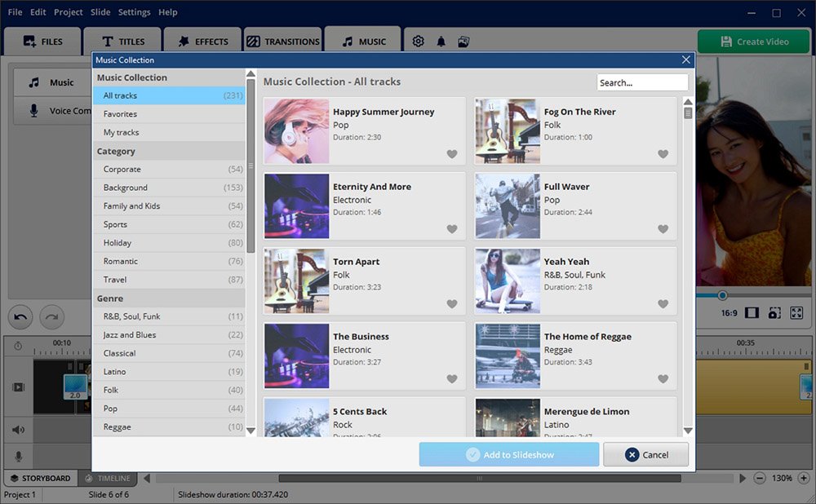Cancel the Music Collection dialog
Image resolution: width=816 pixels, height=504 pixels.
(x=645, y=454)
